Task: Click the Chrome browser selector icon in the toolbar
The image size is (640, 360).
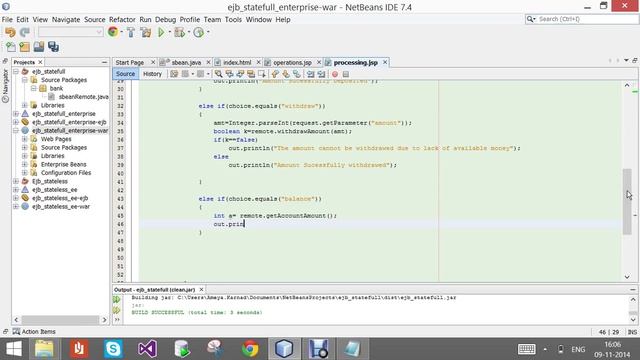Action: 113,32
